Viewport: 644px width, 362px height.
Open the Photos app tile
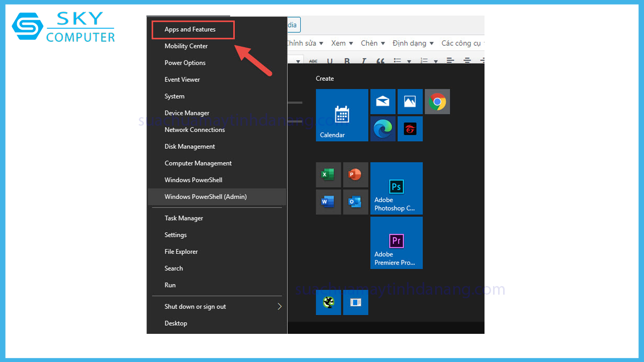[x=410, y=102]
